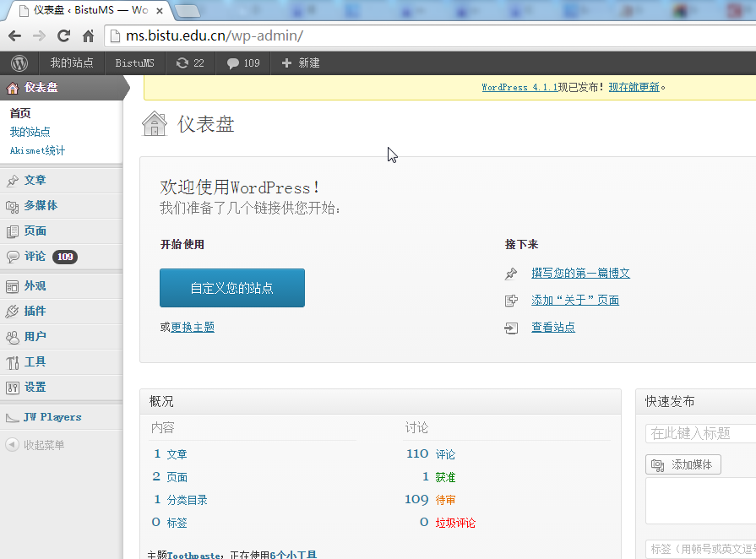The height and width of the screenshot is (559, 756).
Task: Click the view-site icon beside 查看站点
Action: click(511, 328)
